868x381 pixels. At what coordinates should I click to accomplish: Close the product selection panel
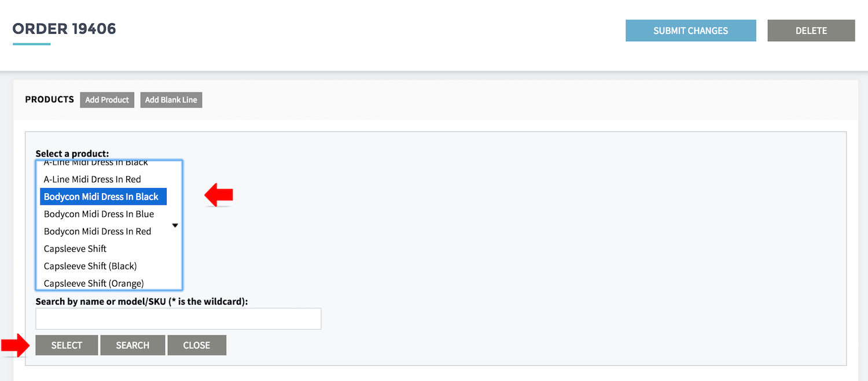[x=197, y=345]
